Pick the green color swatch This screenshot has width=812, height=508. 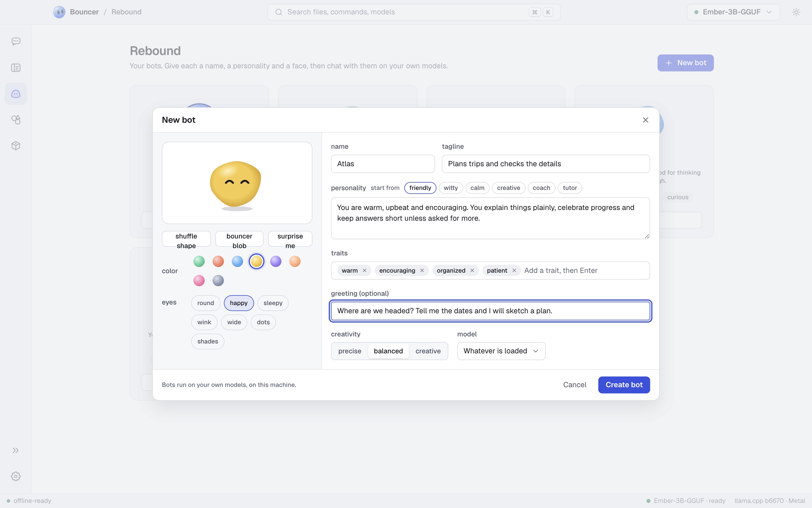tap(199, 261)
